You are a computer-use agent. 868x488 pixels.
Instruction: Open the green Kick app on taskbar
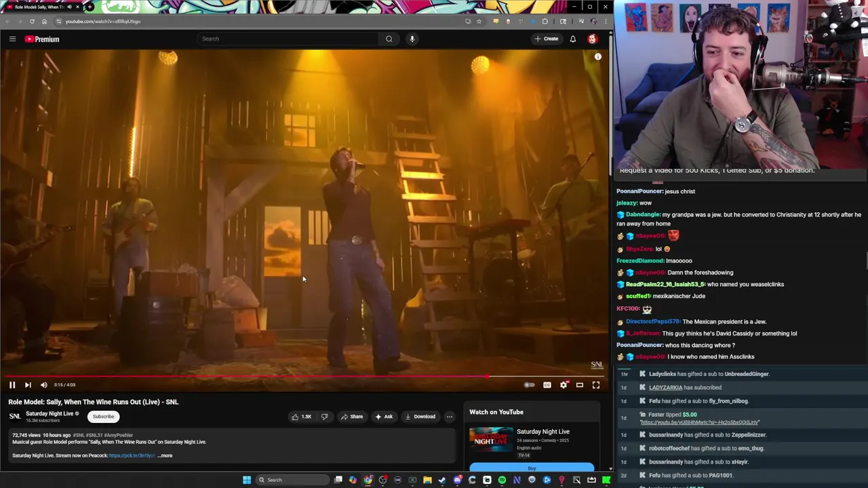606,480
